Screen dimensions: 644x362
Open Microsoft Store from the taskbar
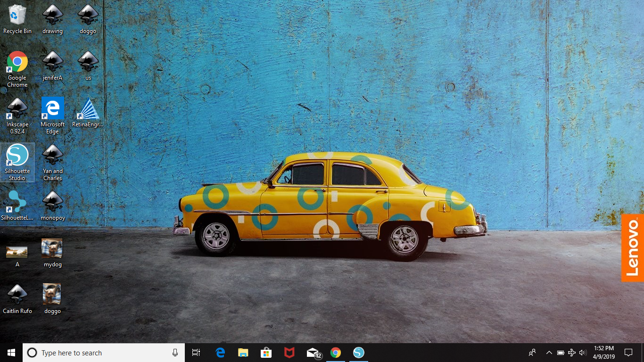(266, 353)
